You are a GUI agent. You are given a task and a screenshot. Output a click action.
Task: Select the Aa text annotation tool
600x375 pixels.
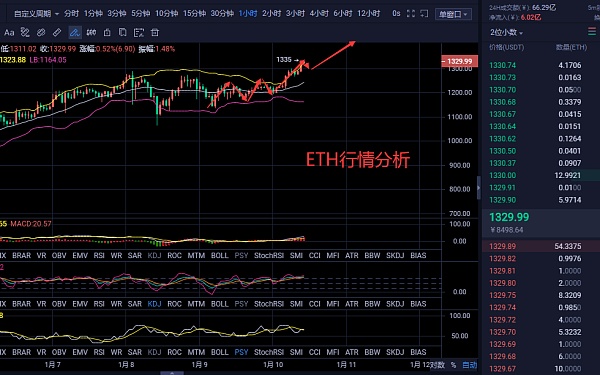pos(9,33)
